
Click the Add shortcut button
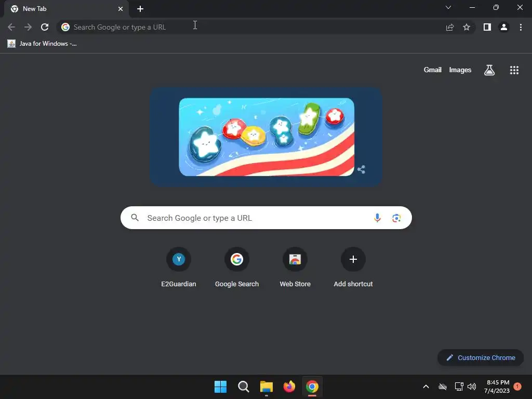[353, 268]
